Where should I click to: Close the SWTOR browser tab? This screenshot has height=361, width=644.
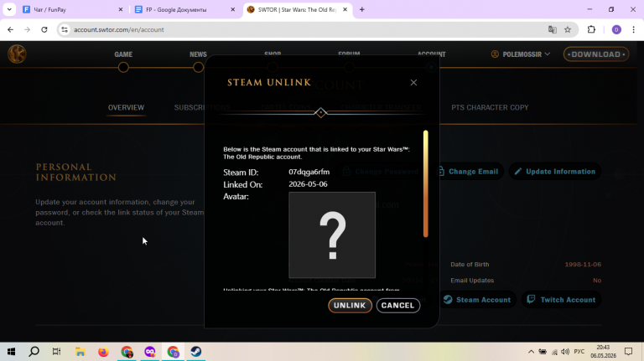[x=345, y=9]
